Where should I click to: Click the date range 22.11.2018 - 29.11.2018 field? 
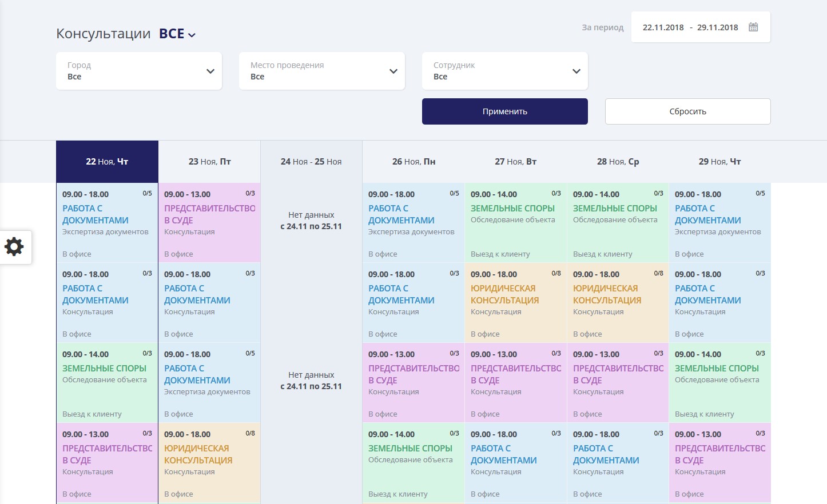pyautogui.click(x=690, y=27)
